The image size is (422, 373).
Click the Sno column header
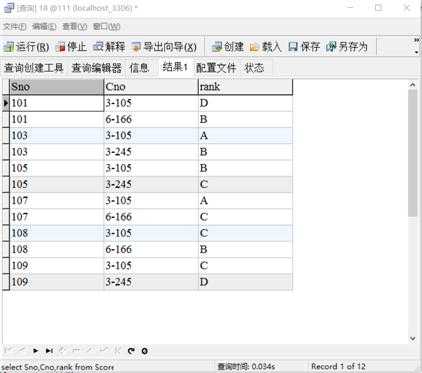tap(57, 87)
